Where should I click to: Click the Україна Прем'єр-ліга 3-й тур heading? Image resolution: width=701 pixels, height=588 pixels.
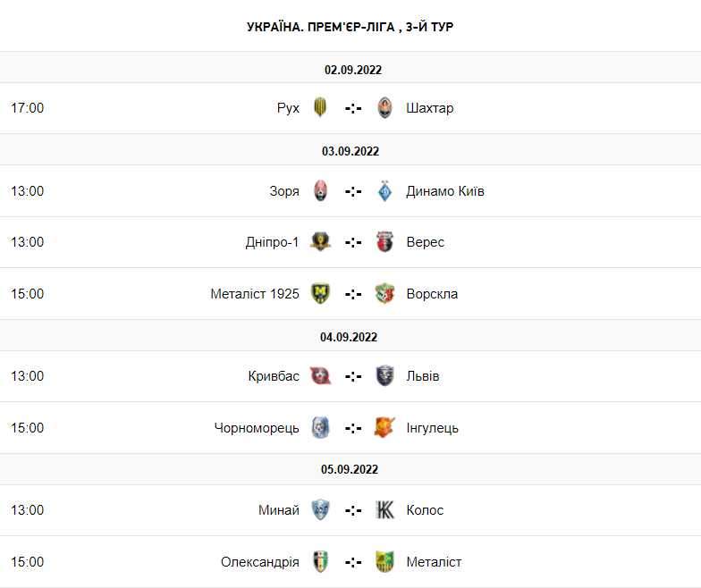[x=350, y=27]
